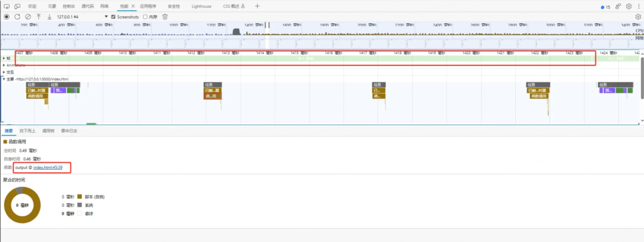Open the 事件日志 tab
644x242 pixels.
(x=69, y=131)
